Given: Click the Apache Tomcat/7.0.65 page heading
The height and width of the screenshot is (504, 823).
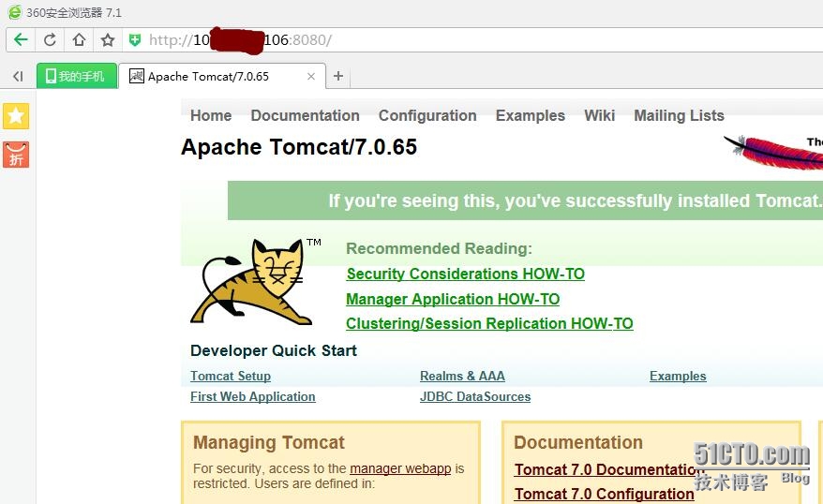Looking at the screenshot, I should pyautogui.click(x=299, y=147).
